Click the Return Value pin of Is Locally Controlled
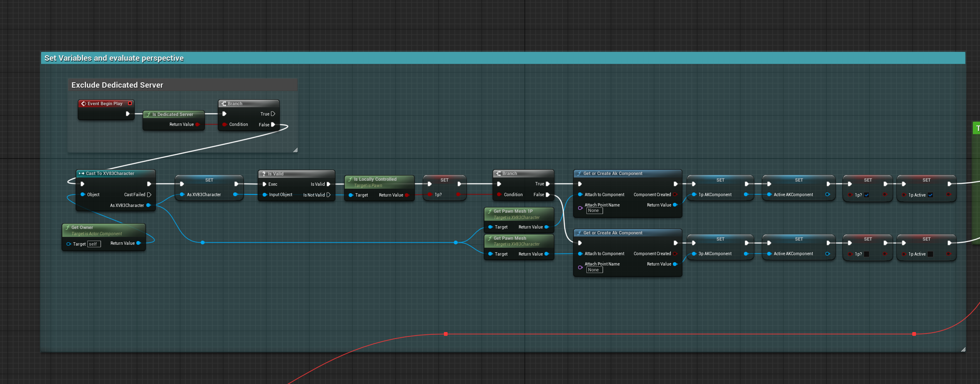 pyautogui.click(x=407, y=195)
